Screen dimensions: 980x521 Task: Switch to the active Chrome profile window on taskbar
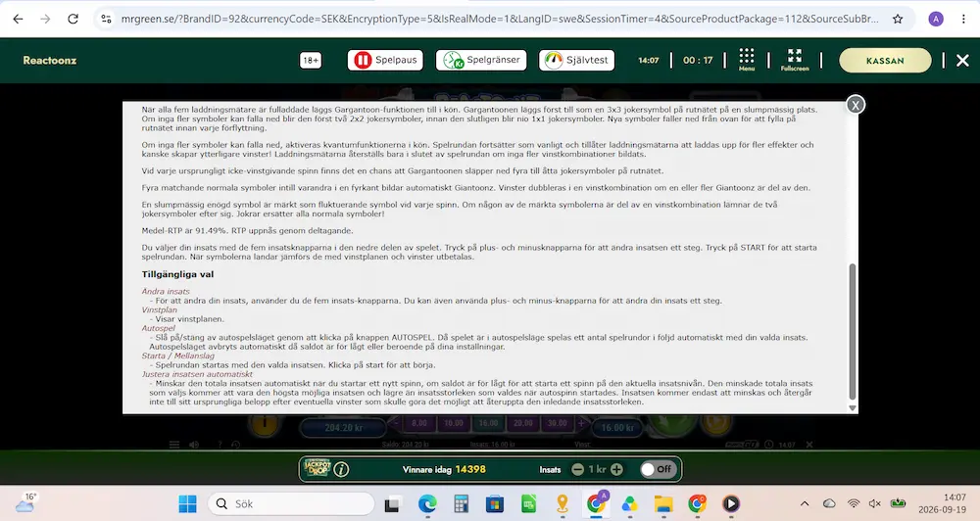(596, 503)
